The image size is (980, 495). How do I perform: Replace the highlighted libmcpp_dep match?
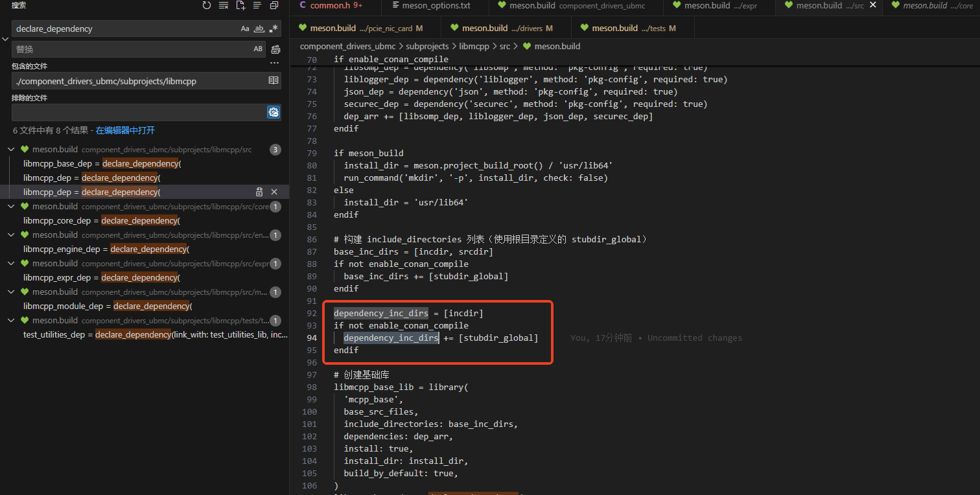259,192
